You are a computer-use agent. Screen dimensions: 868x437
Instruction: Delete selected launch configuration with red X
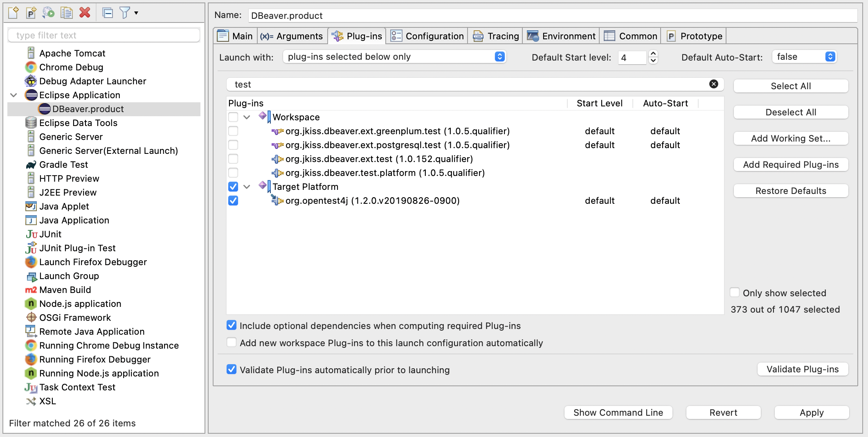coord(85,13)
